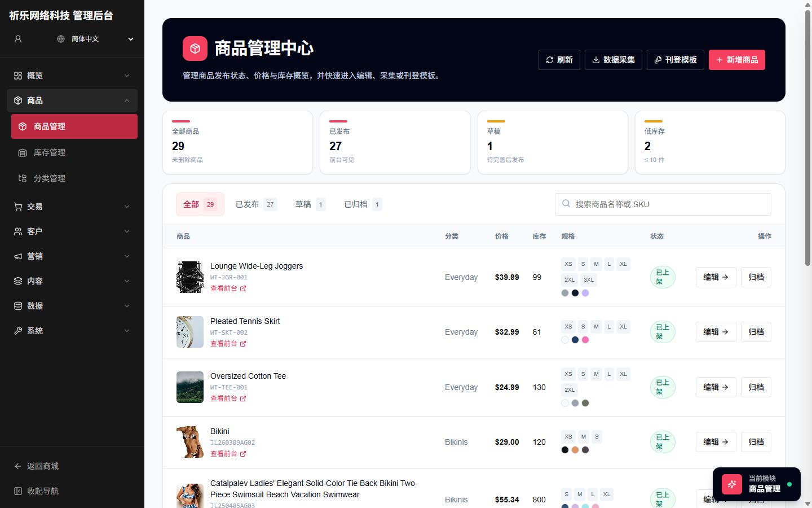Click Oversized Cotton Tee thumbnail

190,387
